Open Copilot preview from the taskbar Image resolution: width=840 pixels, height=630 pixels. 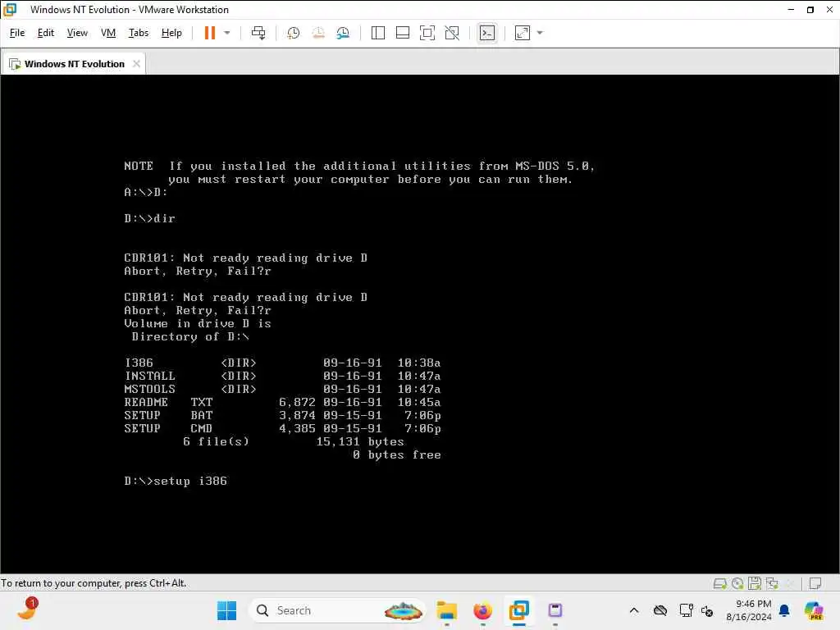point(814,610)
